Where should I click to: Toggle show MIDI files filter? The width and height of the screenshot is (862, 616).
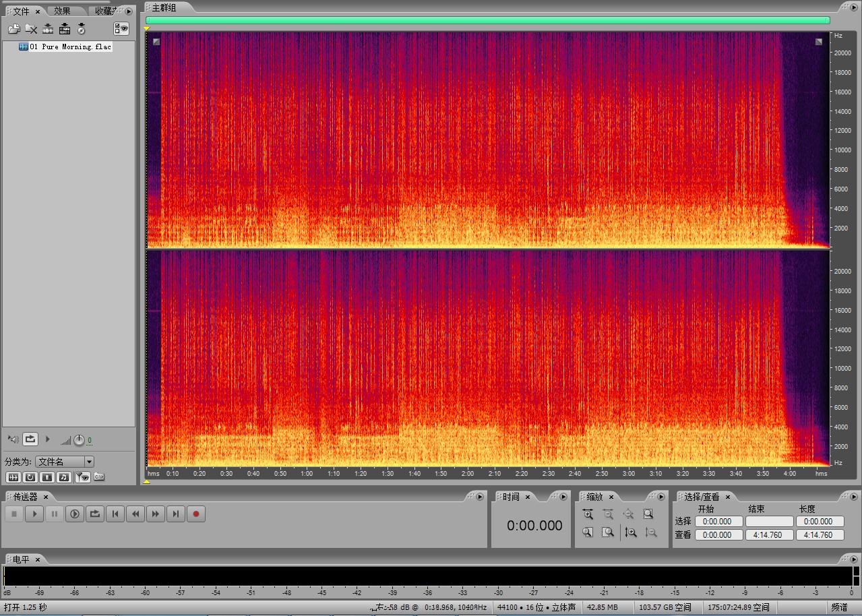64,477
